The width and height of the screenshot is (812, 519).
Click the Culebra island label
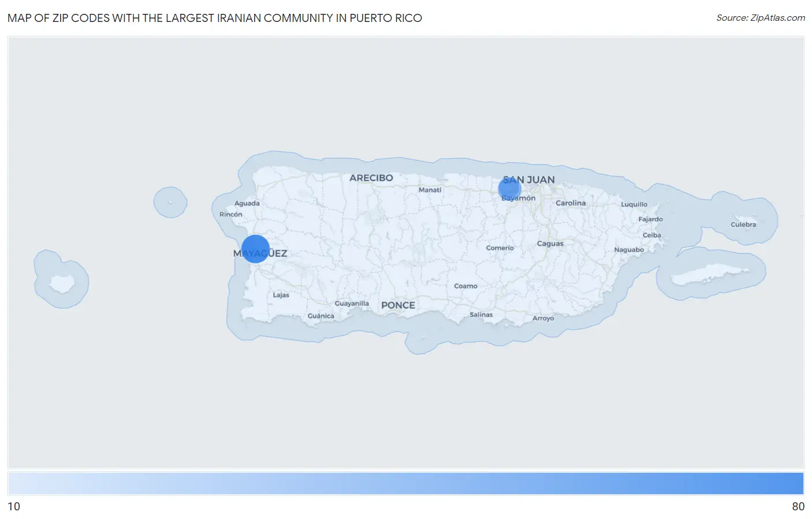(743, 225)
